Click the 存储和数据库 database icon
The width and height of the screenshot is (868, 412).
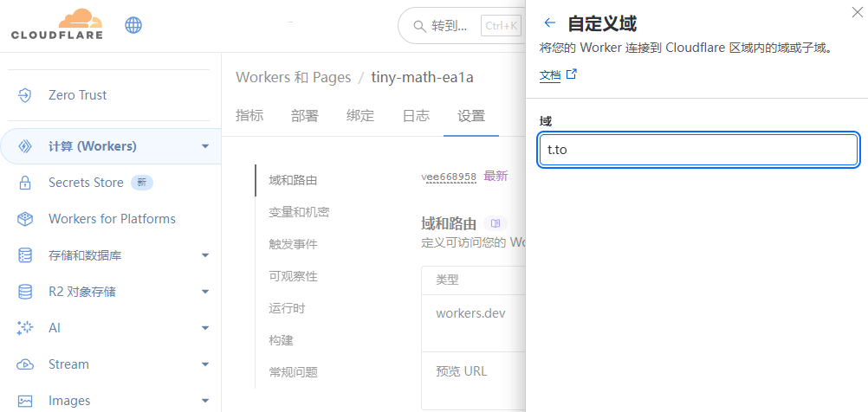25,255
